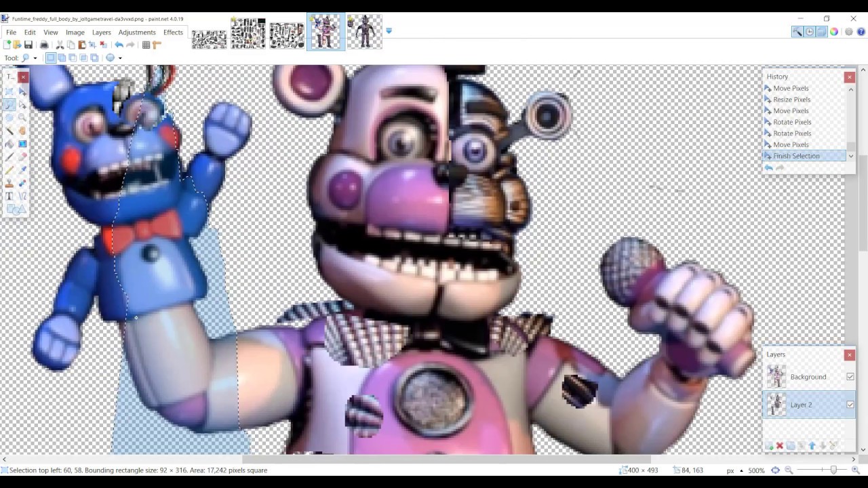Screen dimensions: 868x488
Task: Open the Settings gear icon
Action: [x=848, y=32]
